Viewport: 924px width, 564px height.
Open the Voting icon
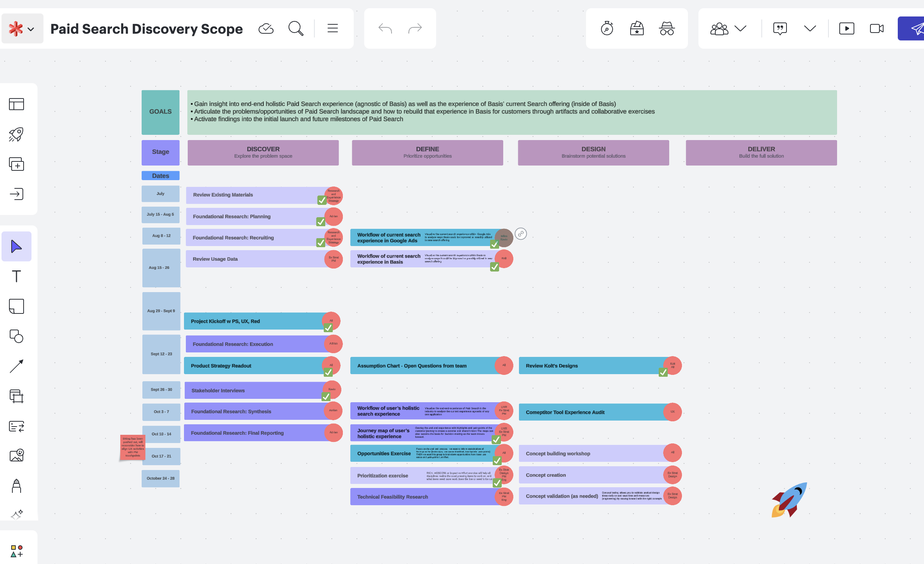click(637, 28)
